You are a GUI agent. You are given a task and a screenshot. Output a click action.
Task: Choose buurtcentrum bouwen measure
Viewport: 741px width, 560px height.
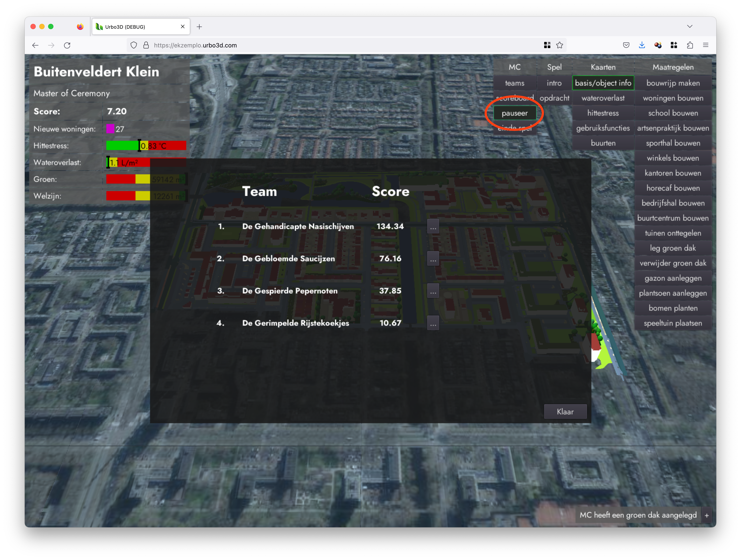[673, 218]
